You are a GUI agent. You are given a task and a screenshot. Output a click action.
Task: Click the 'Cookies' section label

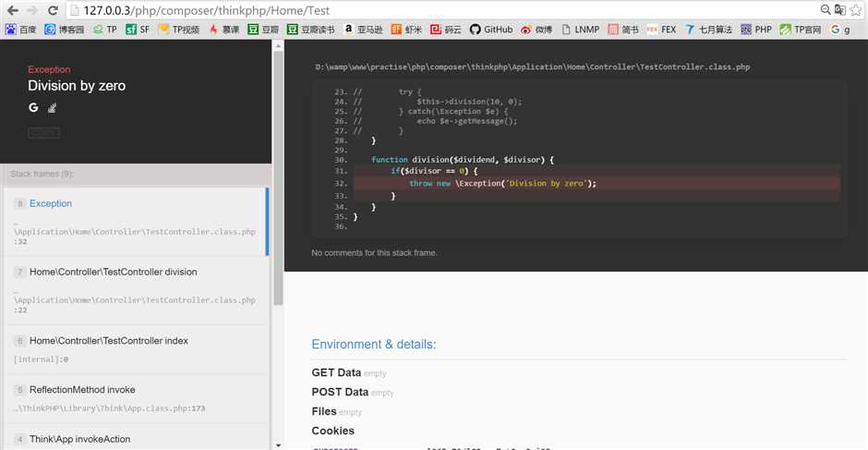point(332,431)
